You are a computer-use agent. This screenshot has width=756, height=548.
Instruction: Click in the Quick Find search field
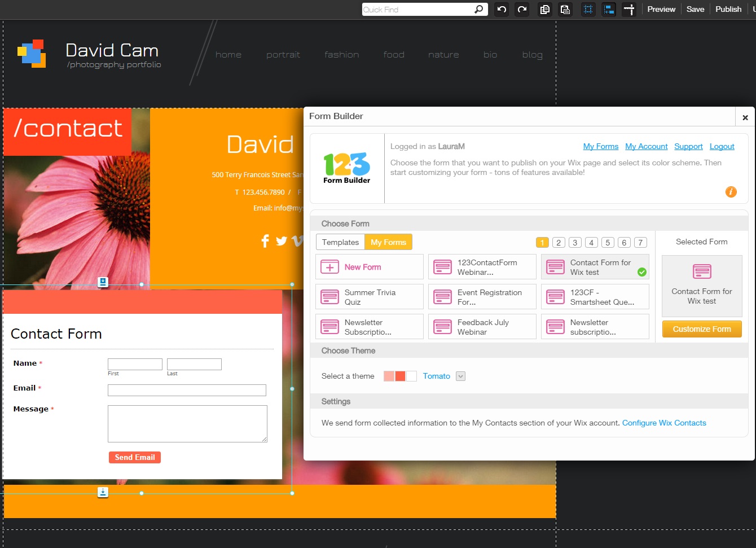click(x=417, y=9)
